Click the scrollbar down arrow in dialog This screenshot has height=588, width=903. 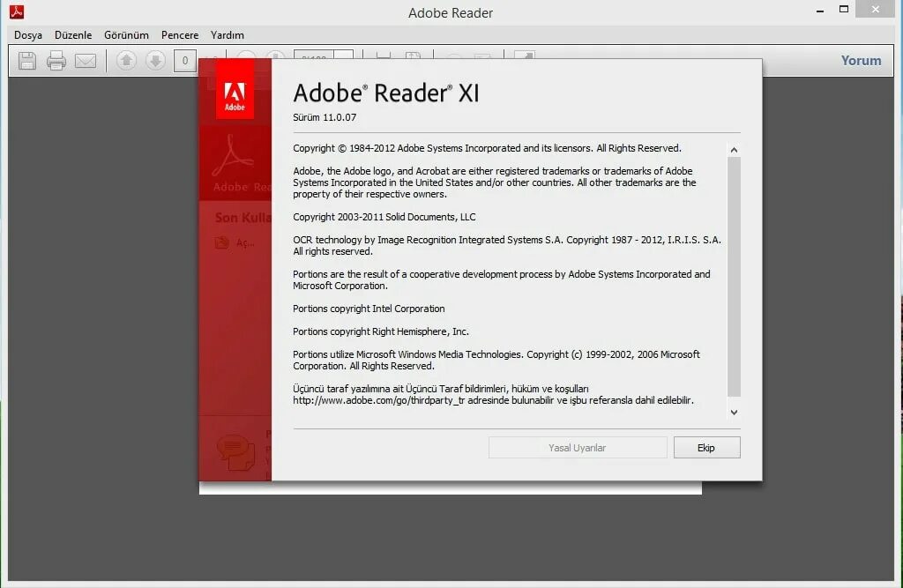coord(734,411)
